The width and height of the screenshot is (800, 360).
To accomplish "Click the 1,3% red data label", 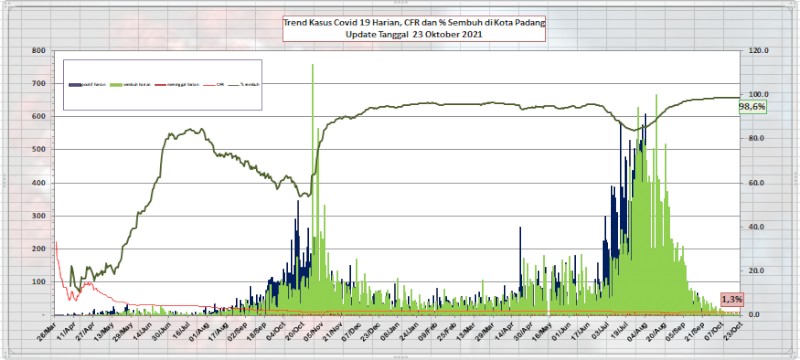I will (x=732, y=299).
